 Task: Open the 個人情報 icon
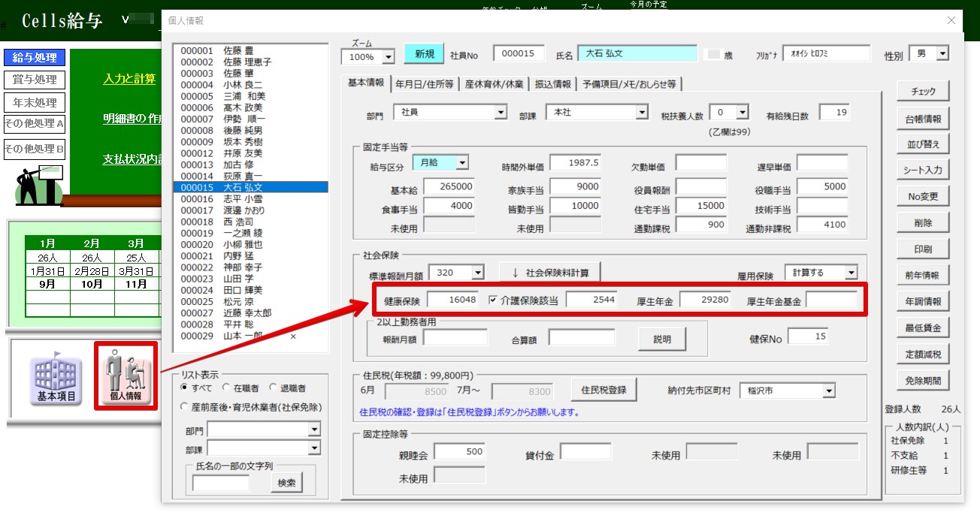coord(126,376)
